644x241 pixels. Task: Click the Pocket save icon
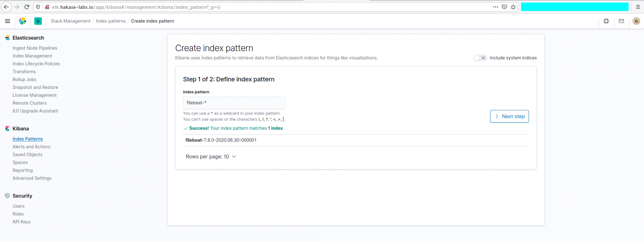(504, 7)
